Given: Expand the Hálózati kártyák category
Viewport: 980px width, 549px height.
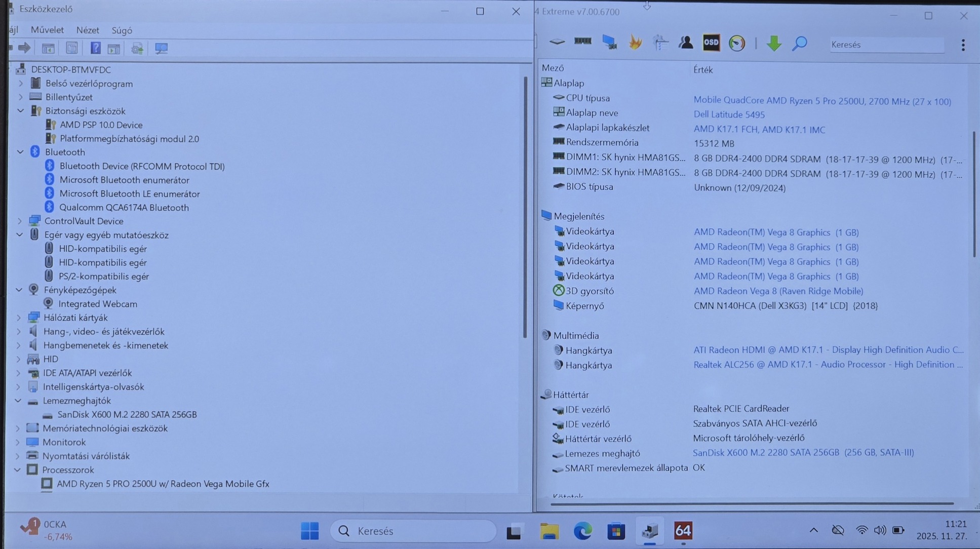Looking at the screenshot, I should click(x=19, y=318).
